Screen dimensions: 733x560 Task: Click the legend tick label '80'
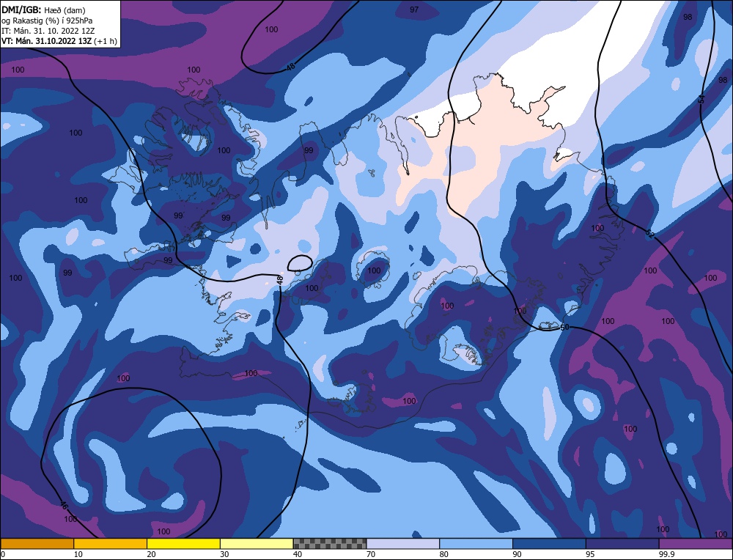tap(444, 554)
